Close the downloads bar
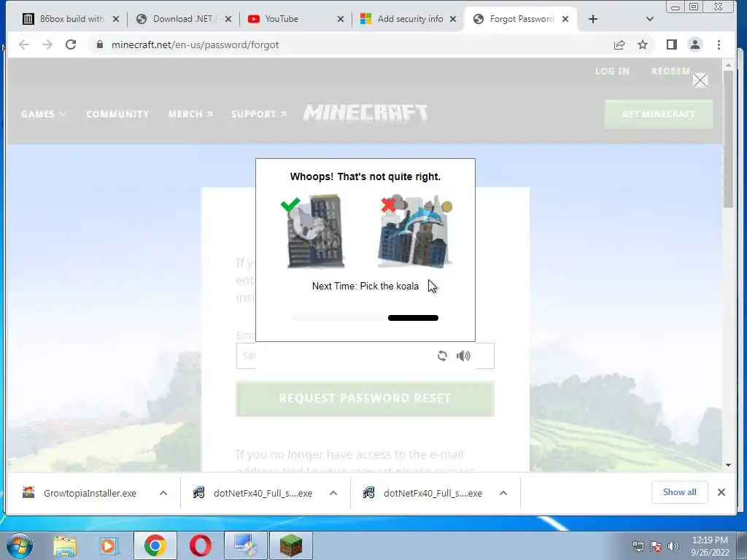The width and height of the screenshot is (747, 560). [x=721, y=492]
